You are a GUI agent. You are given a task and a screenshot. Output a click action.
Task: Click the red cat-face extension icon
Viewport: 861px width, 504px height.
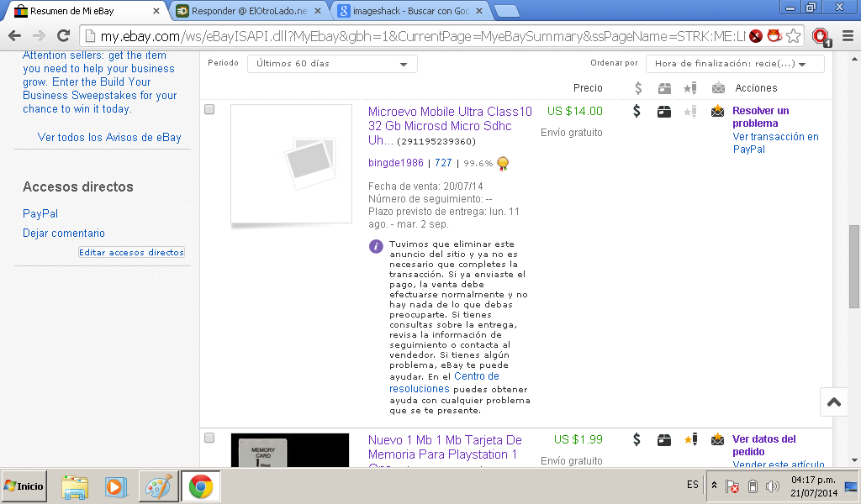(774, 36)
